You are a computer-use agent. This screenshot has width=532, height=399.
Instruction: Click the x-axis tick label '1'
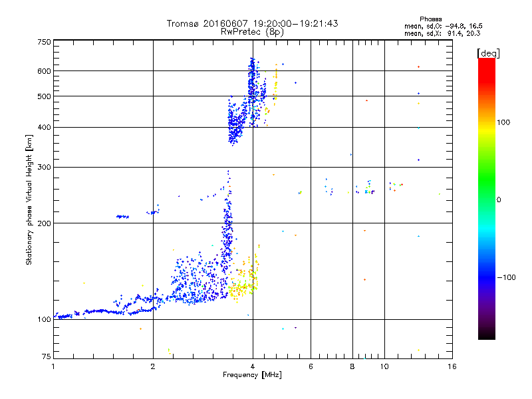tap(53, 366)
